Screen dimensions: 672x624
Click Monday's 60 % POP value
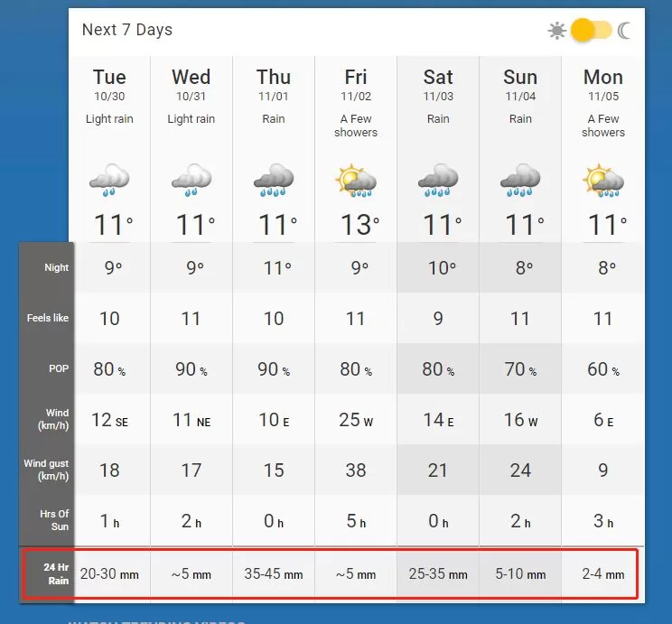pyautogui.click(x=603, y=369)
